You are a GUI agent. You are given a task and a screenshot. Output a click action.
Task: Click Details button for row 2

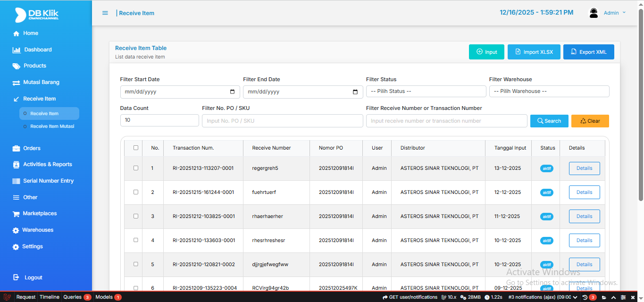point(584,192)
